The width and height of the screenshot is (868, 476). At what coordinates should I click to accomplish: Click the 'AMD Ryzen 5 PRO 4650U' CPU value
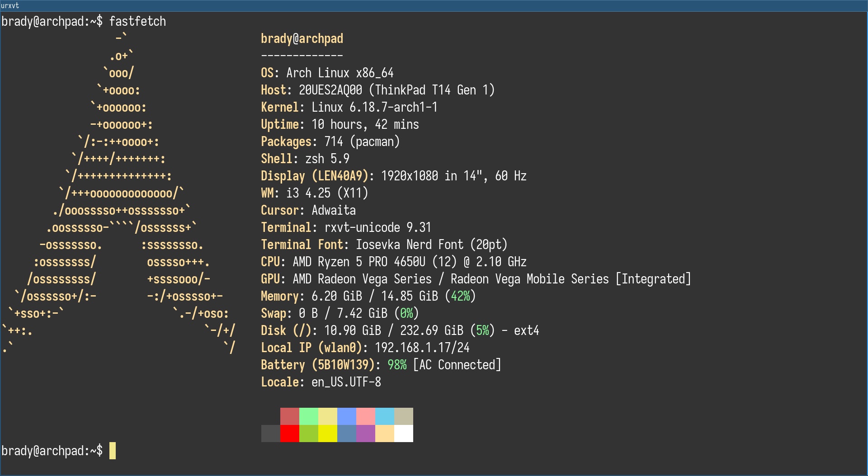pyautogui.click(x=359, y=262)
